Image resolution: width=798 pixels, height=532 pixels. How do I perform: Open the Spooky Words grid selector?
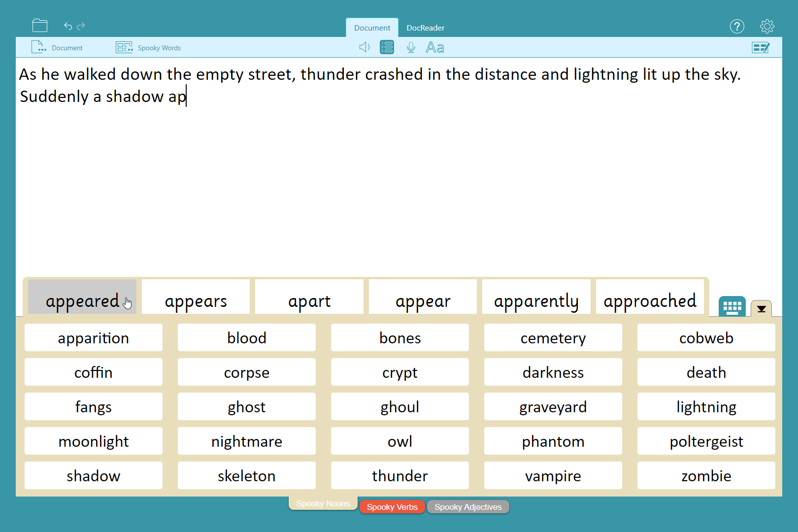pyautogui.click(x=148, y=48)
